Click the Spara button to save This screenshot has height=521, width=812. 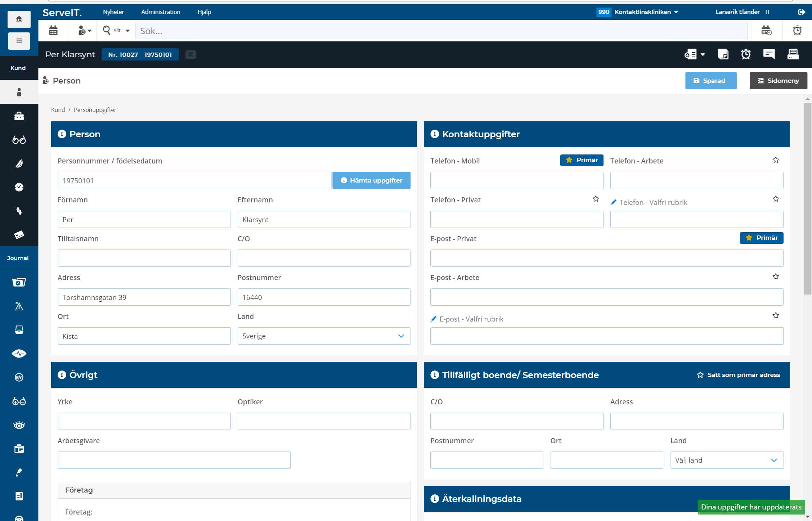[710, 81]
